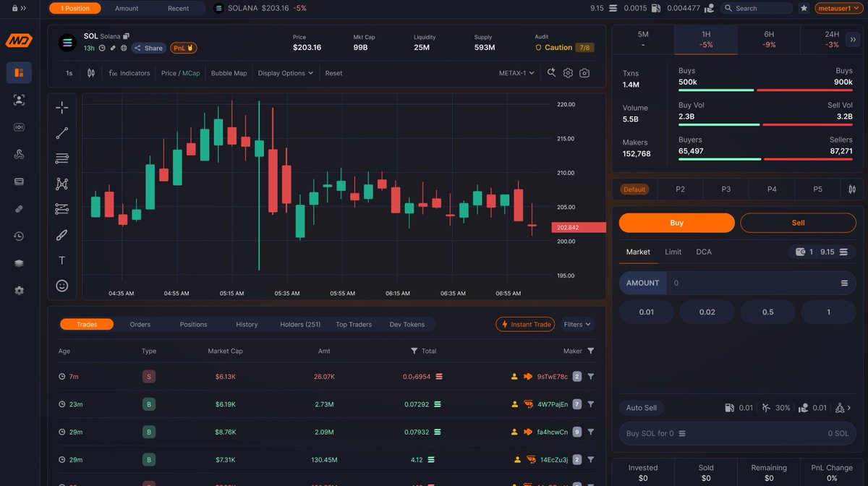Open the fx Indicators panel
This screenshot has width=868, height=486.
pyautogui.click(x=129, y=73)
